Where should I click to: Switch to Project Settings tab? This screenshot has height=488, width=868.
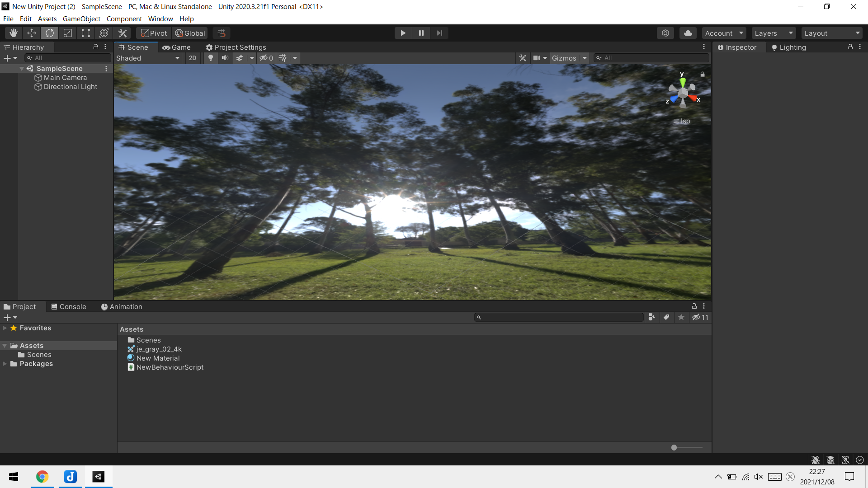236,47
